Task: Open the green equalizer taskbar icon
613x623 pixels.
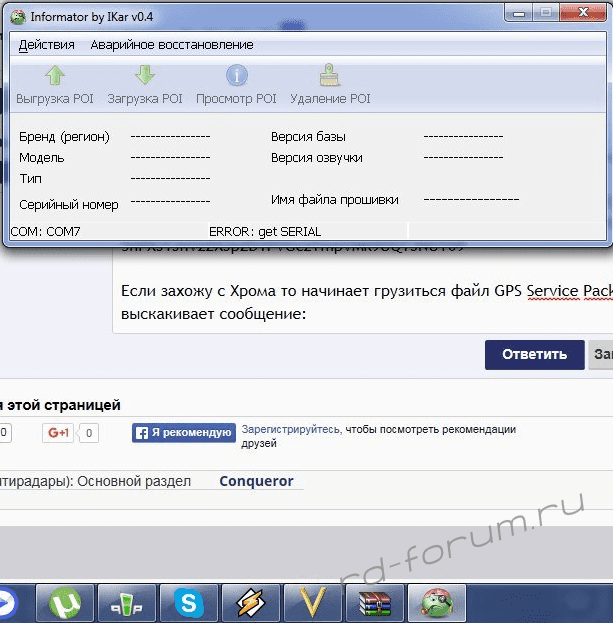Action: (127, 603)
